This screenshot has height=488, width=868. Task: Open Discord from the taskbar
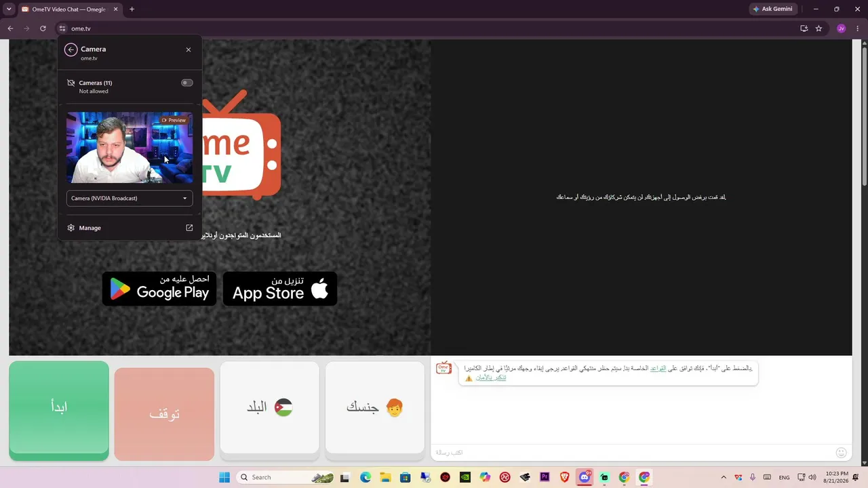click(x=585, y=477)
